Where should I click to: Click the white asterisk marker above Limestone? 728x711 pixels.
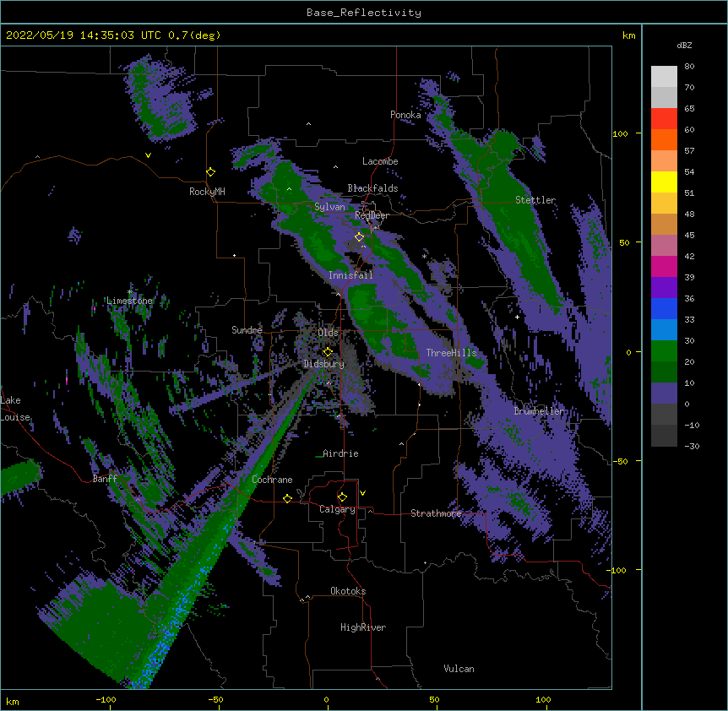130,292
